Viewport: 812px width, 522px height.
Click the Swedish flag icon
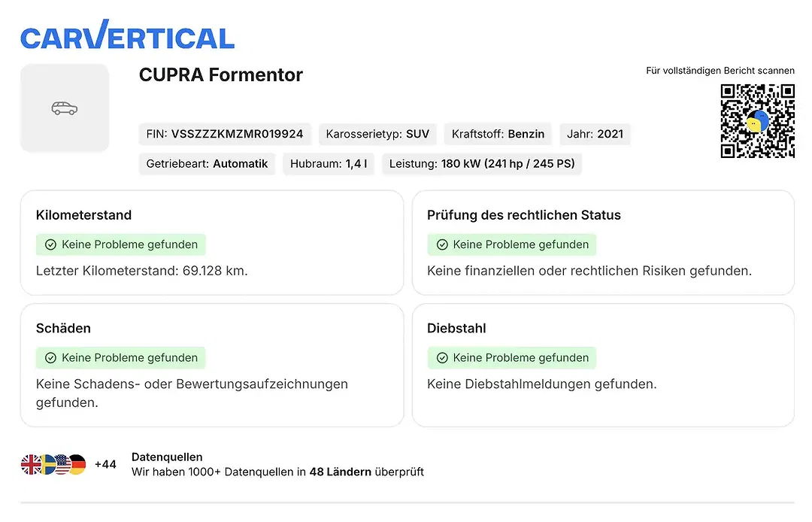coord(47,465)
